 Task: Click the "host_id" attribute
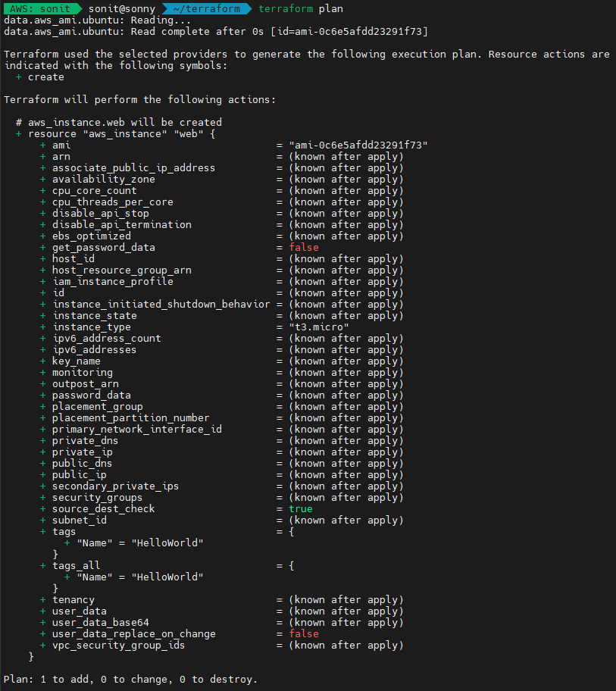73,259
